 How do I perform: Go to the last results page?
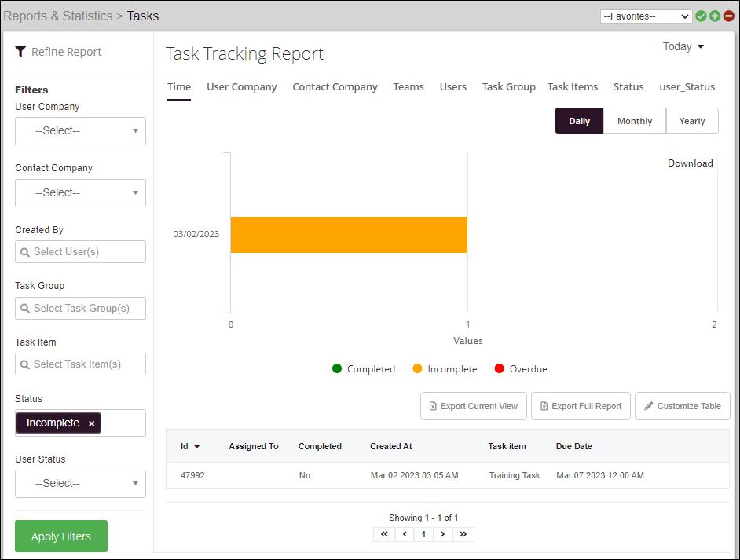[463, 534]
